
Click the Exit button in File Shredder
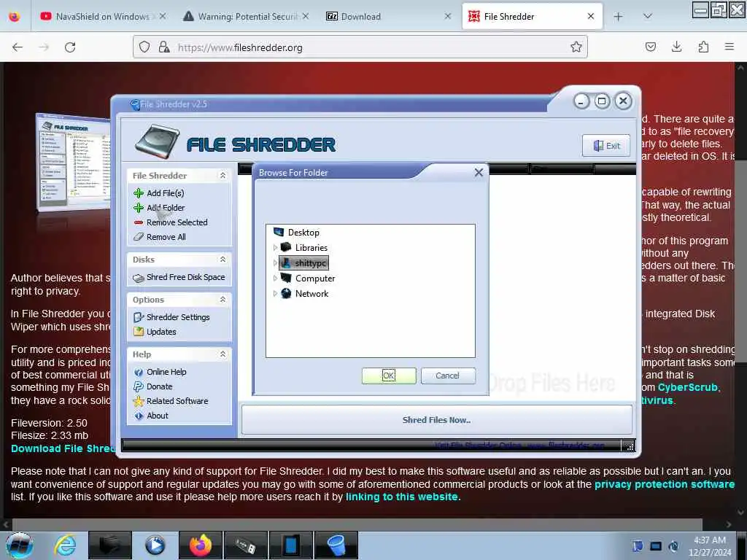[606, 146]
